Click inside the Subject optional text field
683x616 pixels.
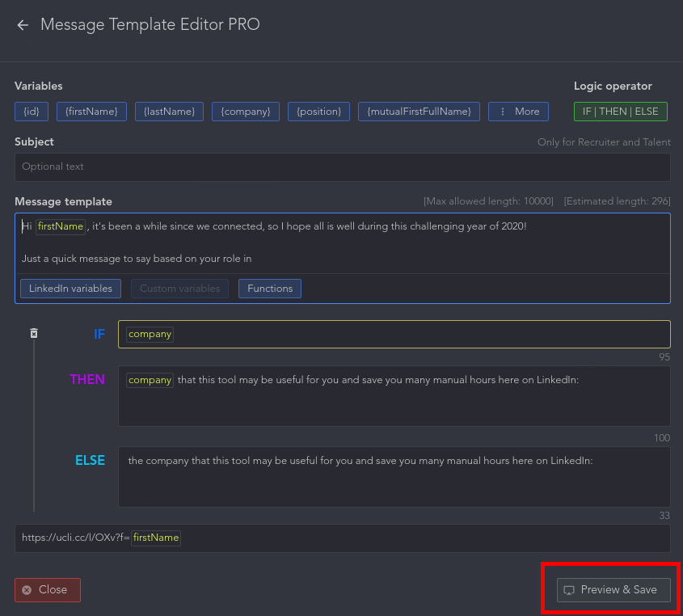[341, 167]
